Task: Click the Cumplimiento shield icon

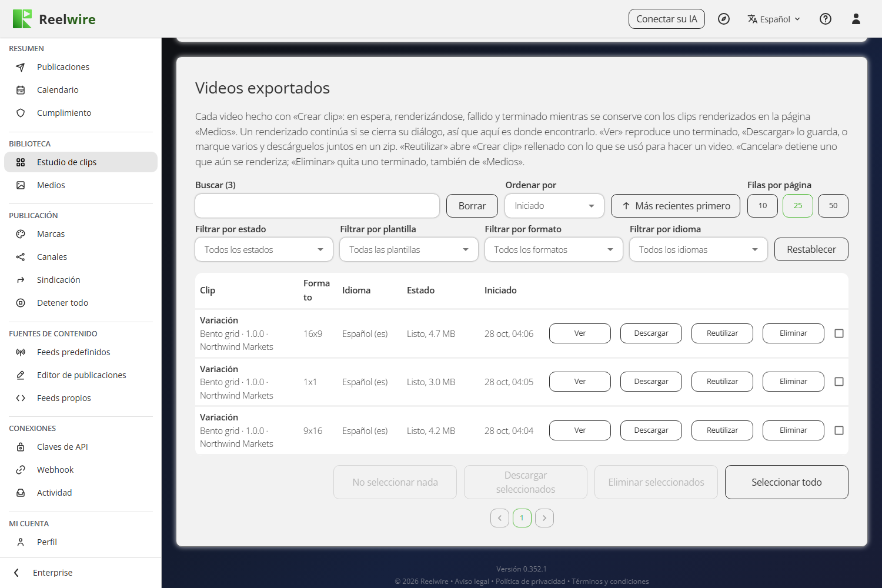Action: tap(21, 113)
